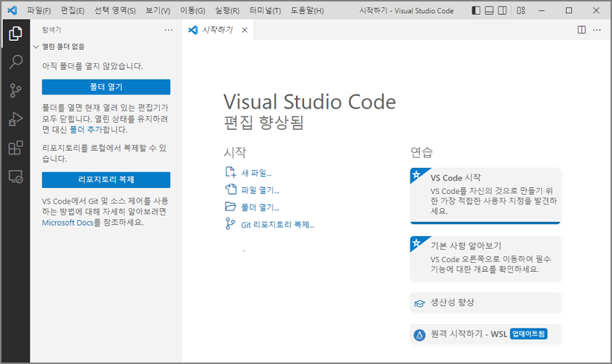The image size is (612, 364).
Task: Open the 파일(F) menu
Action: pyautogui.click(x=39, y=10)
